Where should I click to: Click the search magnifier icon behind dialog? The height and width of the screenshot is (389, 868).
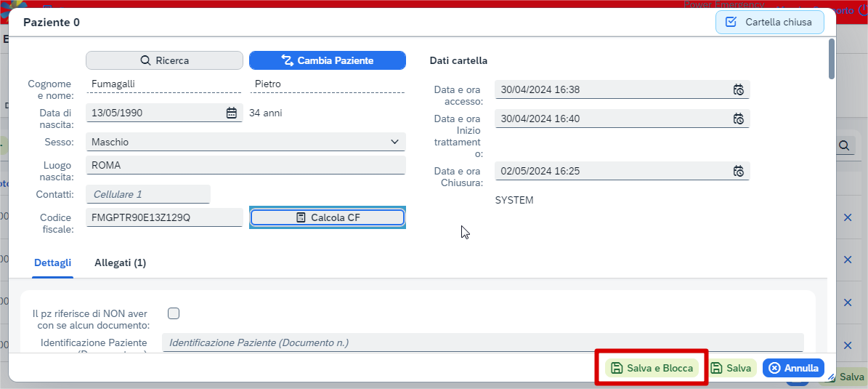(x=843, y=145)
